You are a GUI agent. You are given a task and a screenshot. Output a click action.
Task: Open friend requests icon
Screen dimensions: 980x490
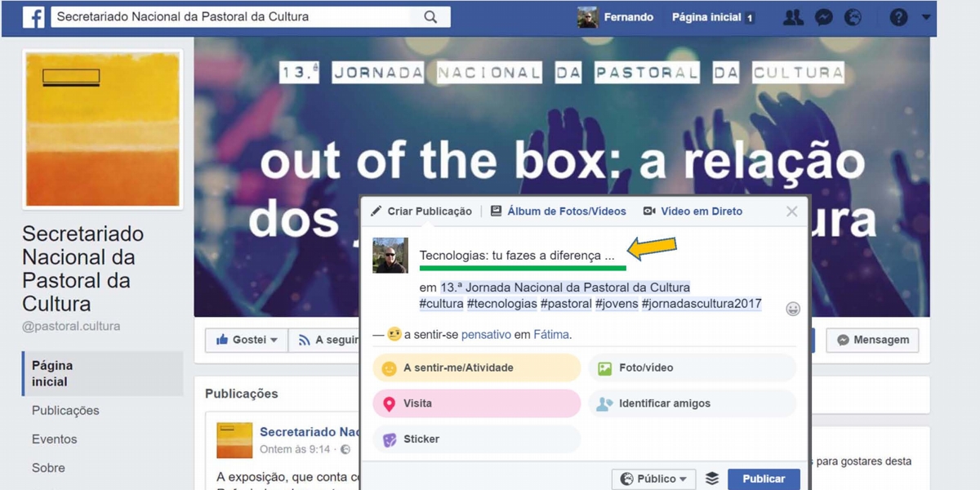792,17
